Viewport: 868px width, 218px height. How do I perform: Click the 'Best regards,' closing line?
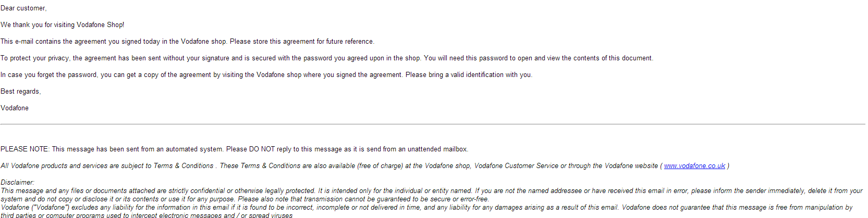coord(21,92)
